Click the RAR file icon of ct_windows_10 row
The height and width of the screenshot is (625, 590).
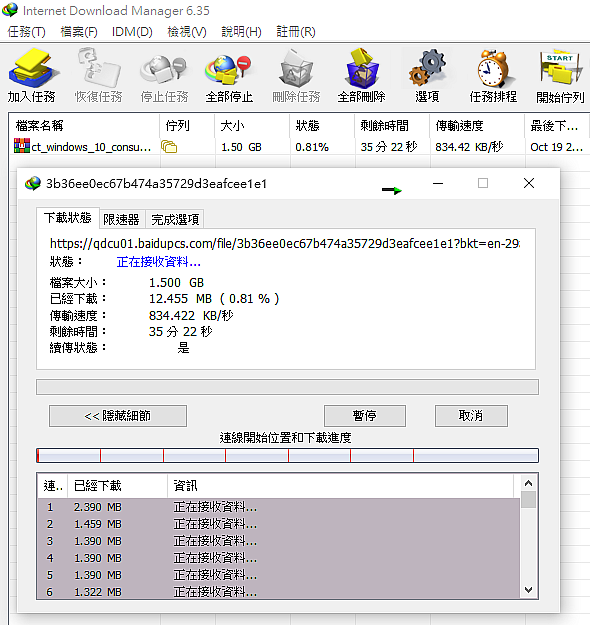tap(22, 146)
